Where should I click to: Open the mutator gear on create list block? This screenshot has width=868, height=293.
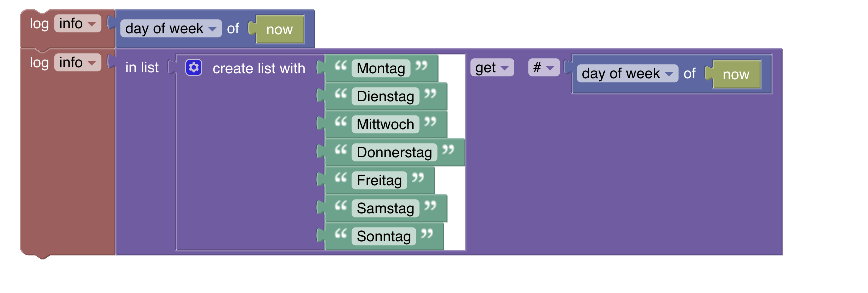194,68
